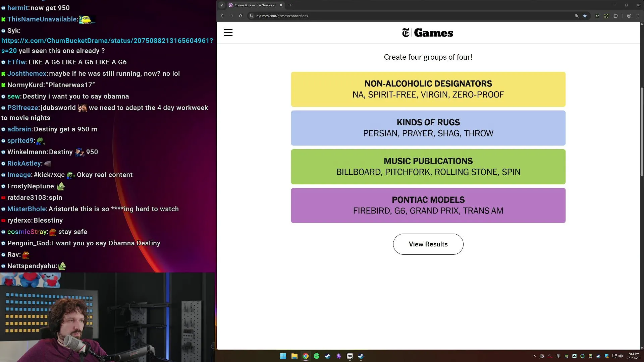Click username ThisNameUnavailable in chat

pos(42,19)
